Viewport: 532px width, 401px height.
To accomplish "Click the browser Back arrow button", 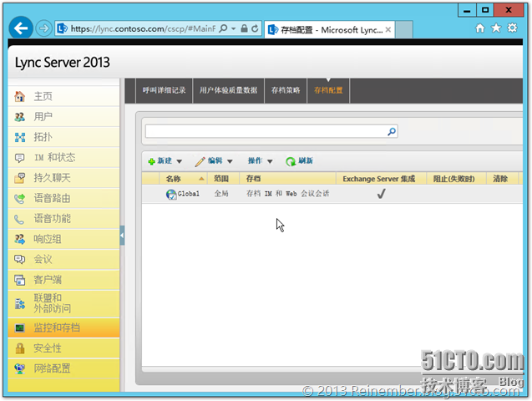I will [22, 28].
